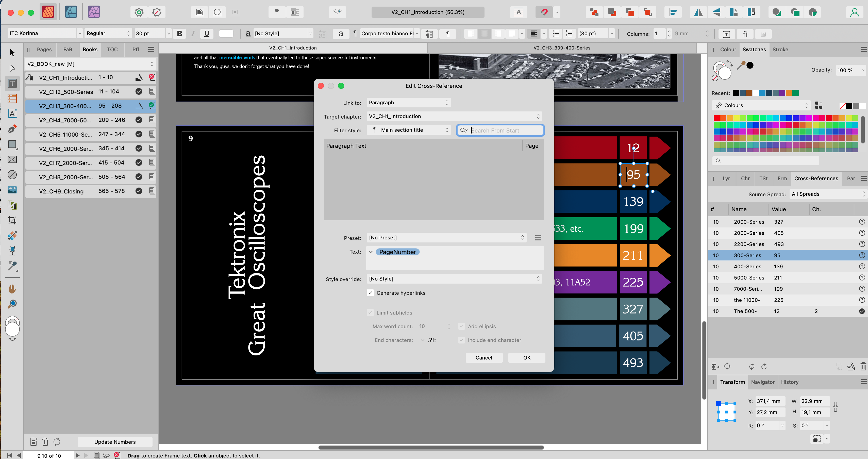Click OK in Edit Cross-Reference dialog
Viewport: 868px width, 459px height.
pyautogui.click(x=527, y=357)
